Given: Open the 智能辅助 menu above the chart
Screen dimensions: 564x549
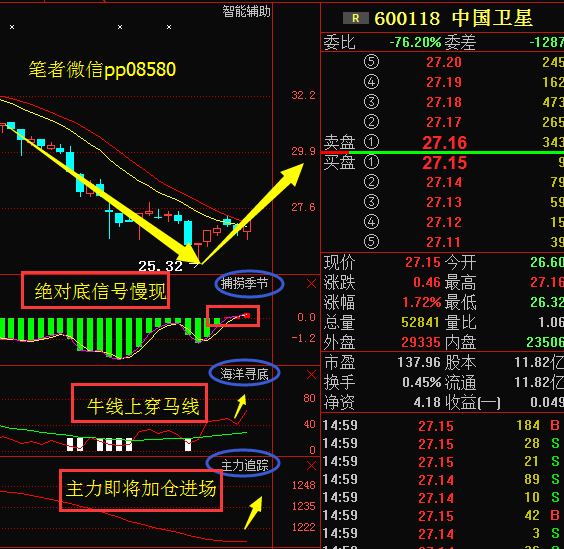Looking at the screenshot, I should coord(246,12).
